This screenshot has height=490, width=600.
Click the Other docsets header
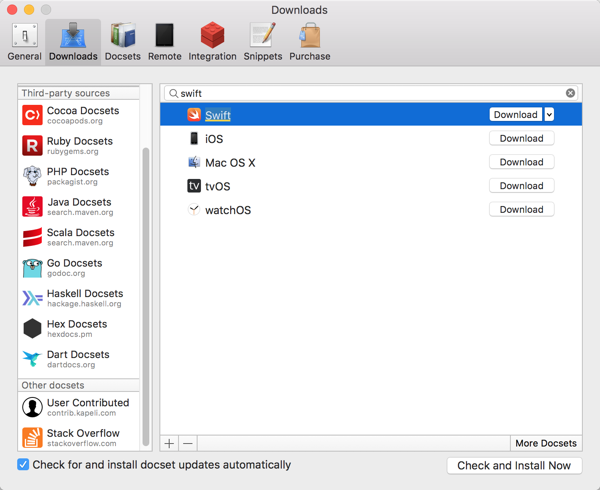53,385
